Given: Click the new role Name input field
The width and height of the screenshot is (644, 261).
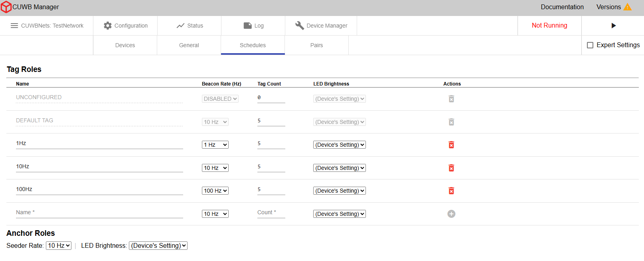Looking at the screenshot, I should pos(99,213).
